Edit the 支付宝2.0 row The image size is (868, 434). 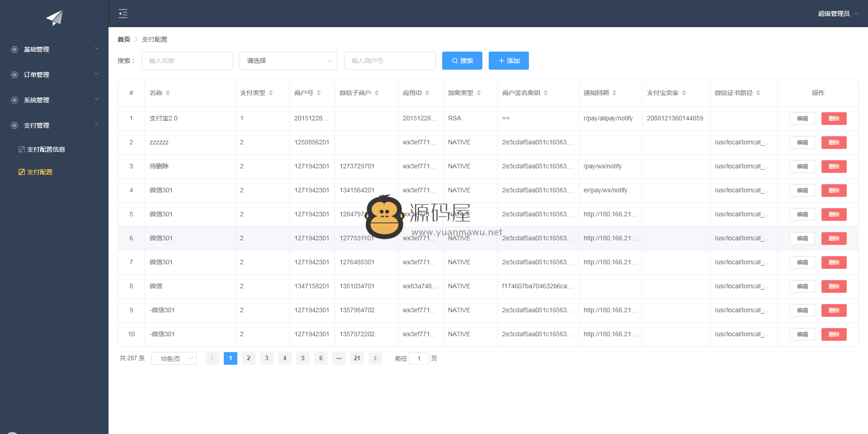(802, 119)
